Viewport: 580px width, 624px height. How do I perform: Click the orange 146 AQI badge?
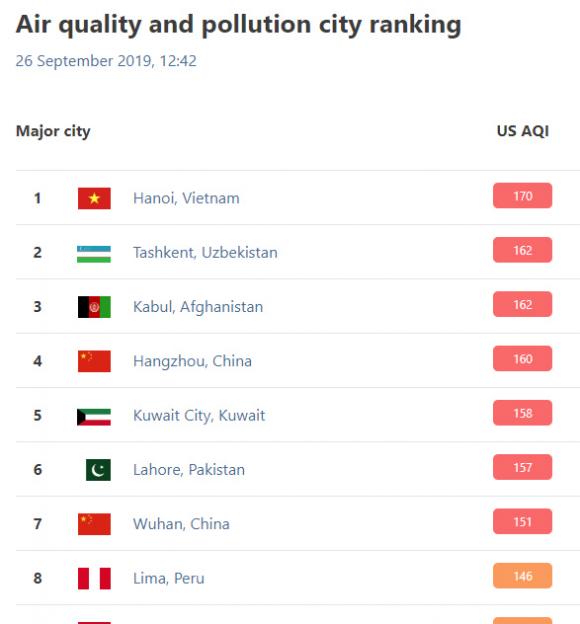point(522,575)
